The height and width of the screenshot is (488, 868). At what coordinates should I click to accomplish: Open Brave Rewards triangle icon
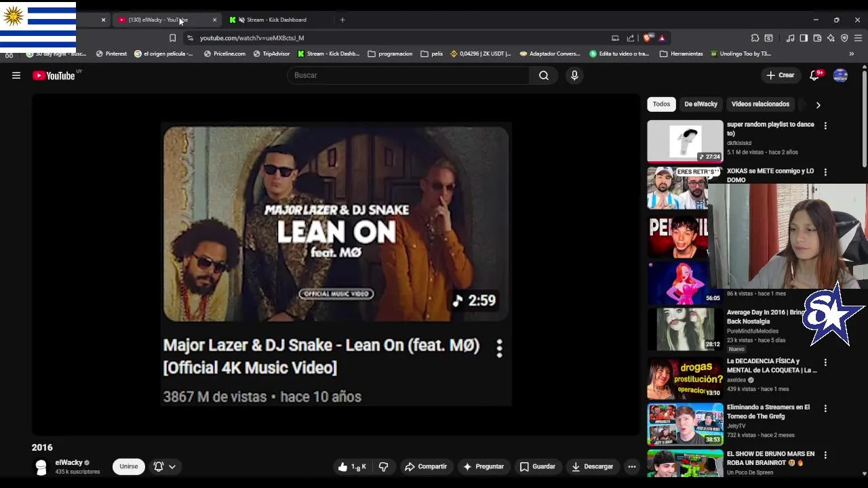click(x=662, y=38)
